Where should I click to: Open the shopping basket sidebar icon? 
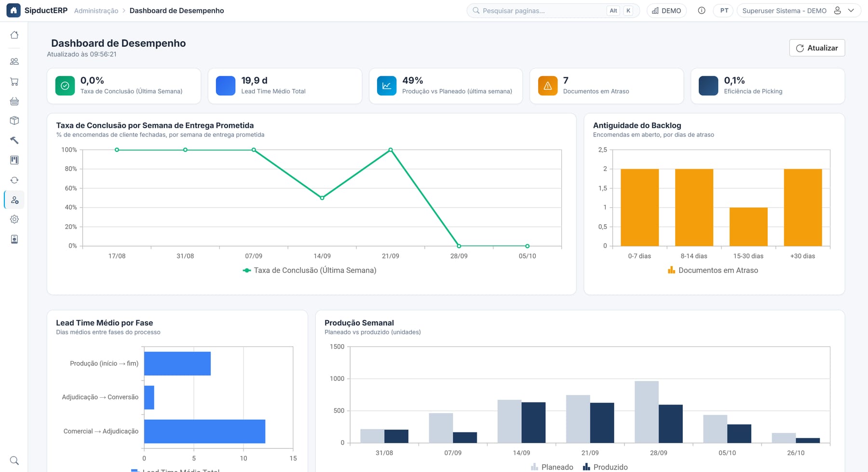tap(14, 101)
